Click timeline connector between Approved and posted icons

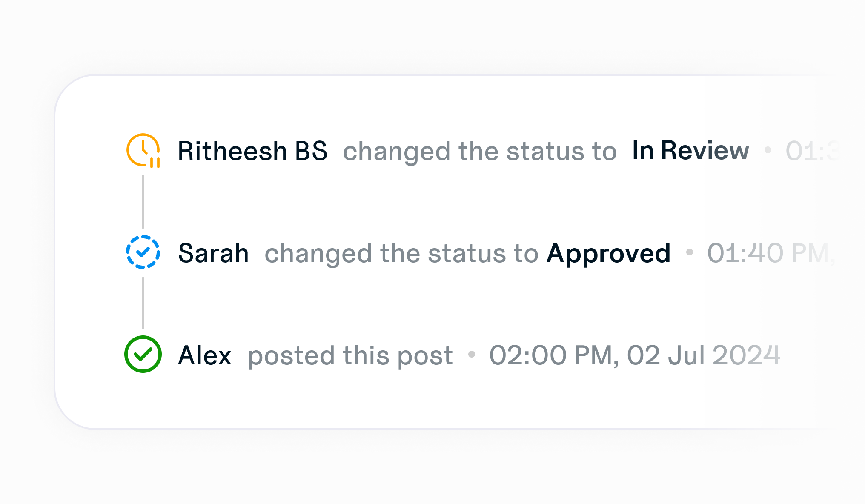pyautogui.click(x=143, y=303)
